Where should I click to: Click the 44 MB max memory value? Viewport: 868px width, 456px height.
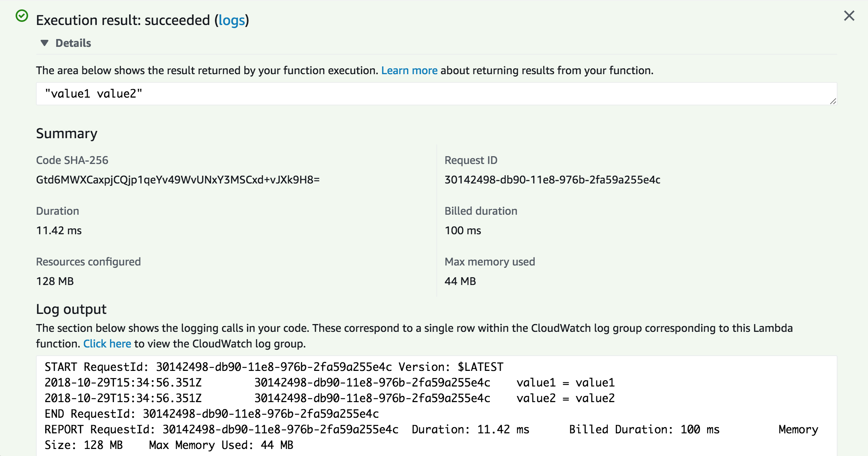[x=460, y=281]
